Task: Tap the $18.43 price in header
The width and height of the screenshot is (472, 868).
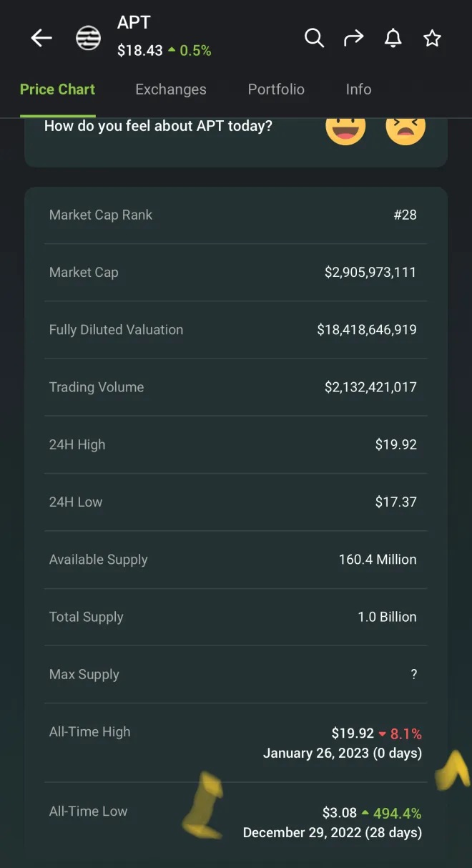Action: click(140, 51)
